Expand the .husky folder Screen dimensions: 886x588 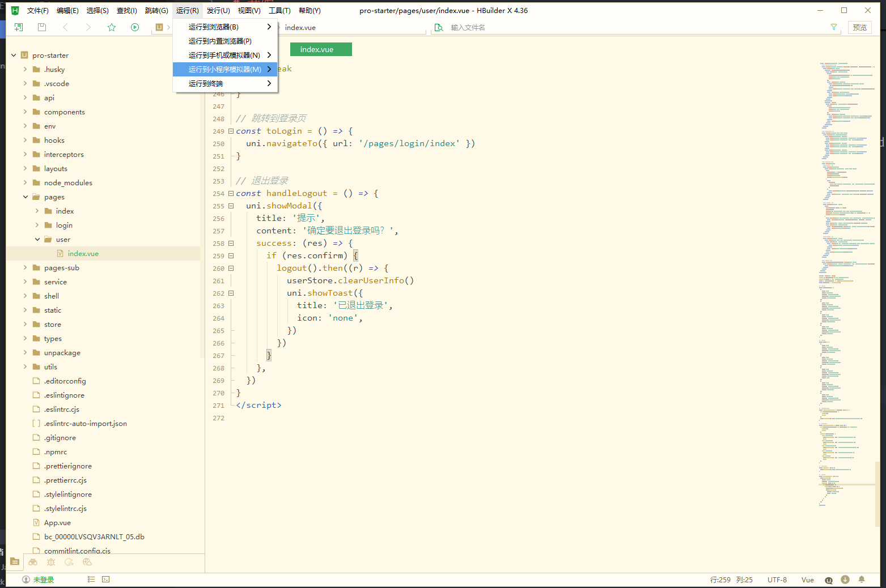click(25, 70)
